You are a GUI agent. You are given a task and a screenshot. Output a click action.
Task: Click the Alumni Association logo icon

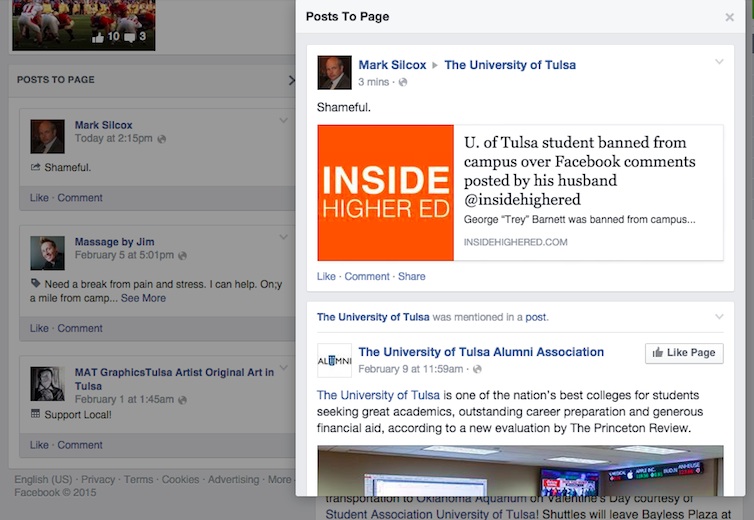334,360
